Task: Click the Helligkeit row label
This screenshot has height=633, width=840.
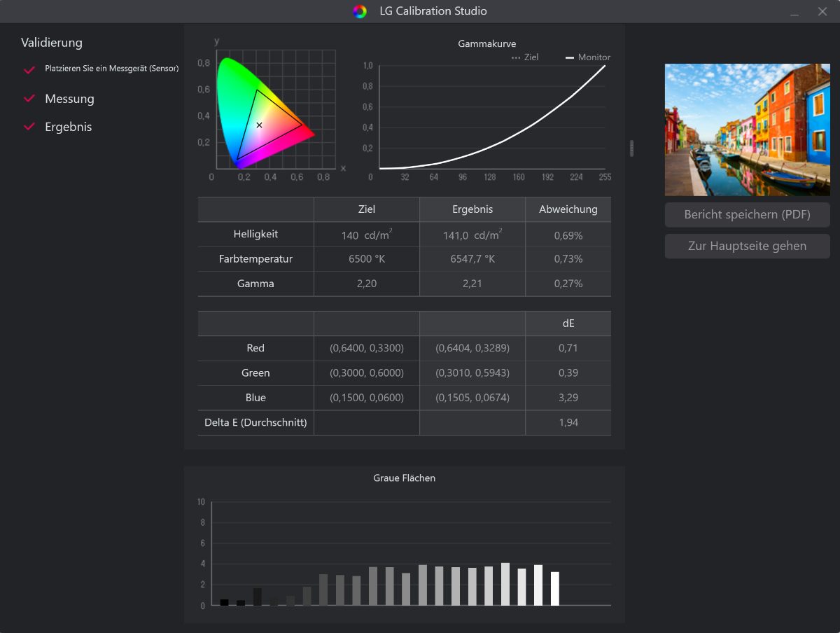Action: 255,234
